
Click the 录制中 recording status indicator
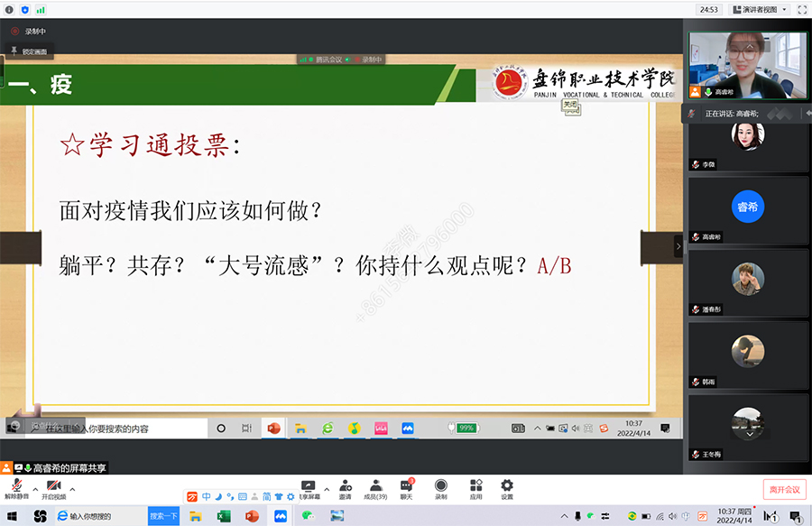[x=29, y=31]
